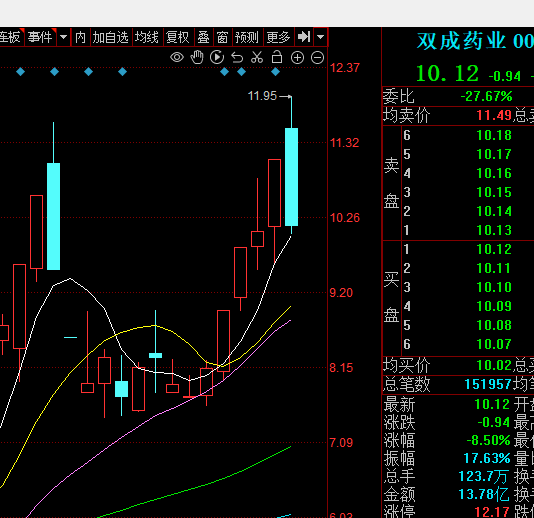
Task: Select the hand pan tool
Action: pyautogui.click(x=197, y=57)
